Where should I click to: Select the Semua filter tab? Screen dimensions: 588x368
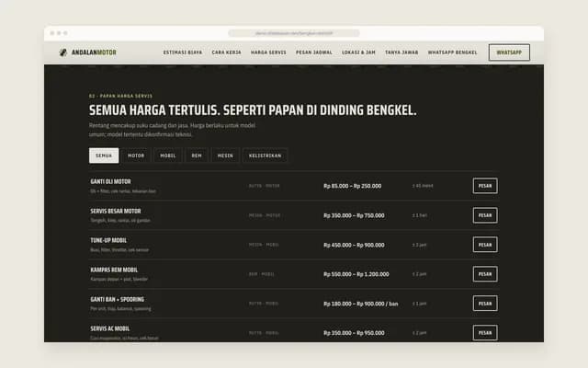pos(104,155)
